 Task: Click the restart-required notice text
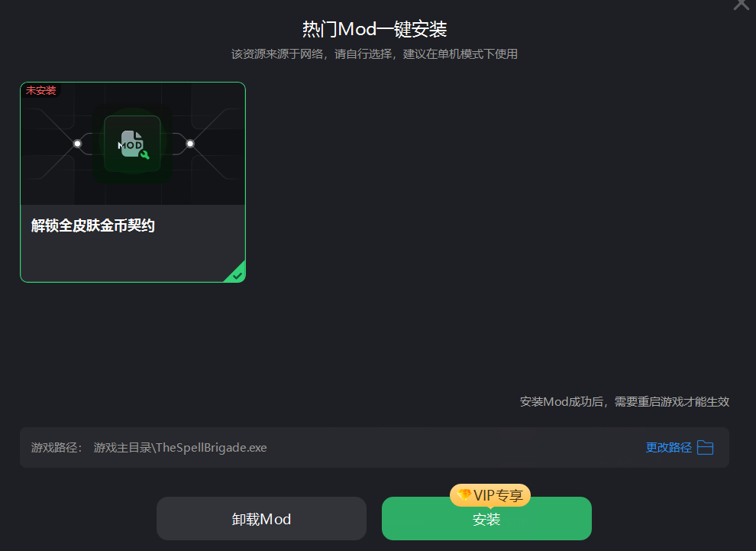click(x=625, y=401)
